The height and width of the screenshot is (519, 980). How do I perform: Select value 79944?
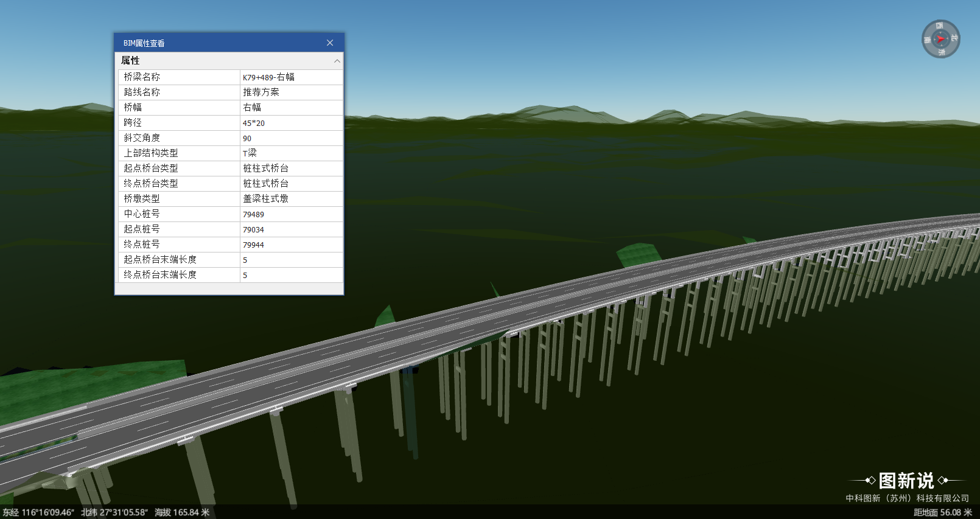[x=292, y=245]
